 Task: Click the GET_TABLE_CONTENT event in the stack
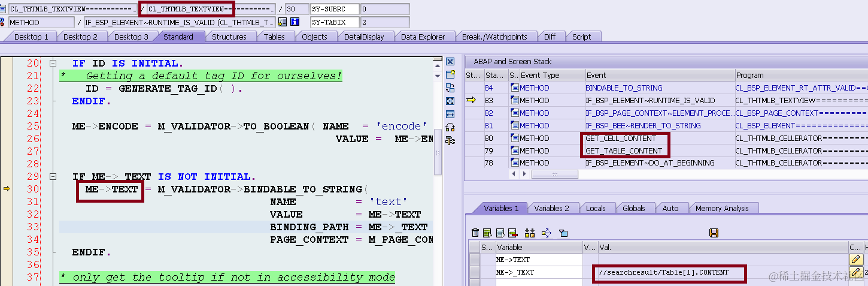coord(624,150)
